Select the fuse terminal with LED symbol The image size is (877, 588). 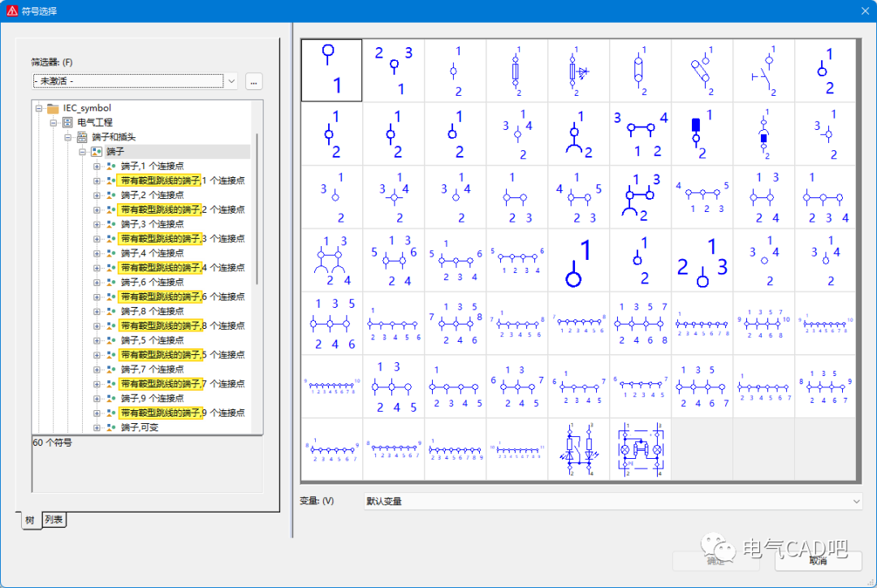pyautogui.click(x=578, y=71)
